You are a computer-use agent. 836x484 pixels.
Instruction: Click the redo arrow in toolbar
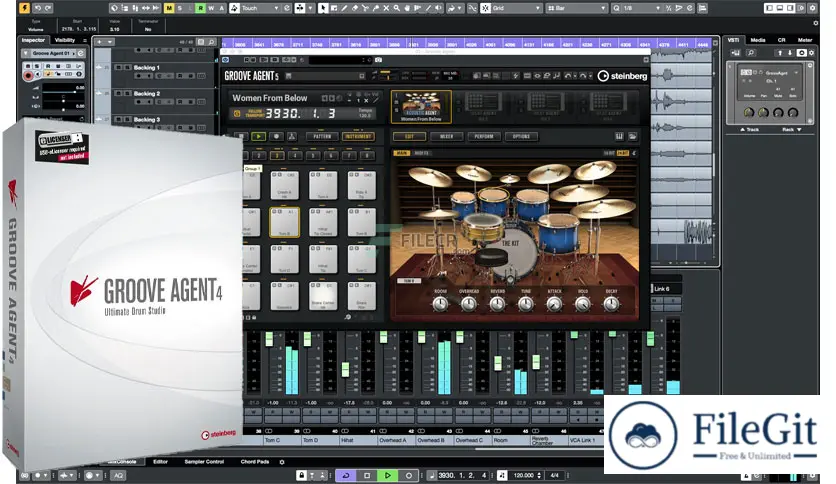tap(48, 8)
